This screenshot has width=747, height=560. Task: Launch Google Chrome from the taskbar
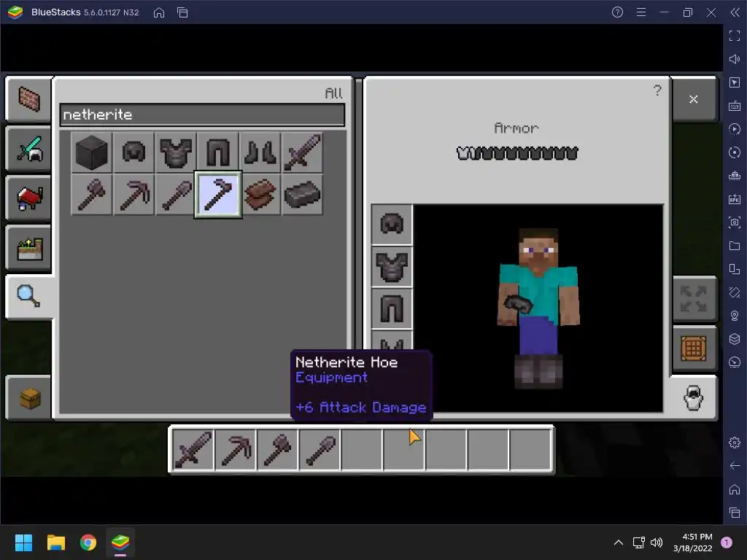click(88, 542)
